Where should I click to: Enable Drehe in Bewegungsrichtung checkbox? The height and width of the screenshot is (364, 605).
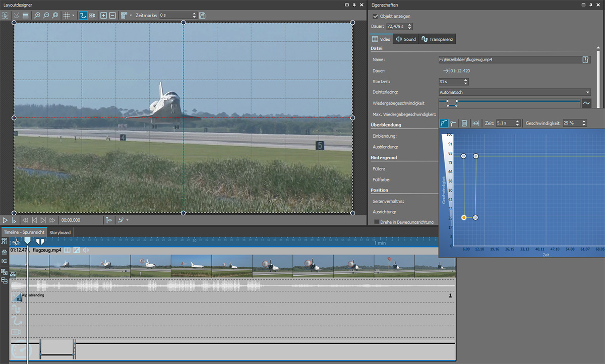(x=377, y=222)
